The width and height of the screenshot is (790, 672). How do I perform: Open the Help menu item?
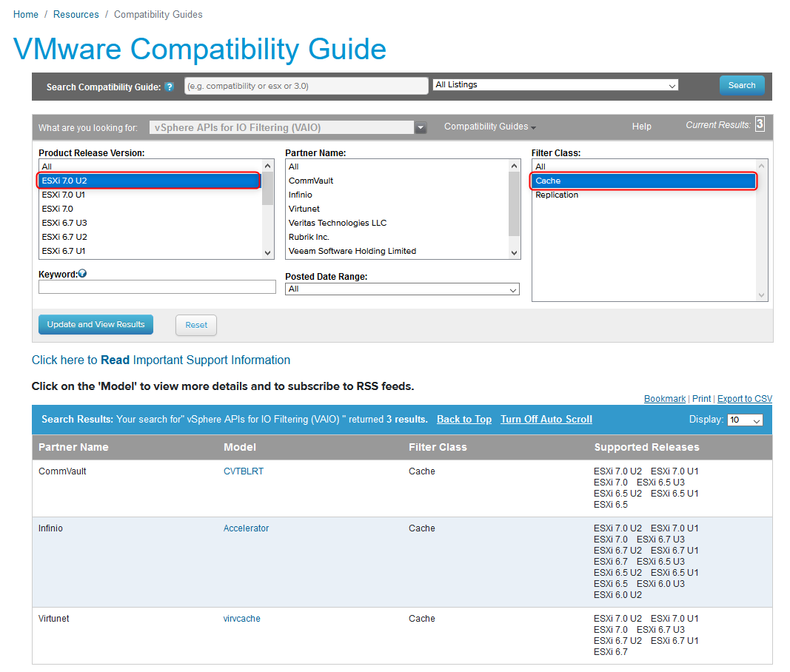pyautogui.click(x=641, y=127)
